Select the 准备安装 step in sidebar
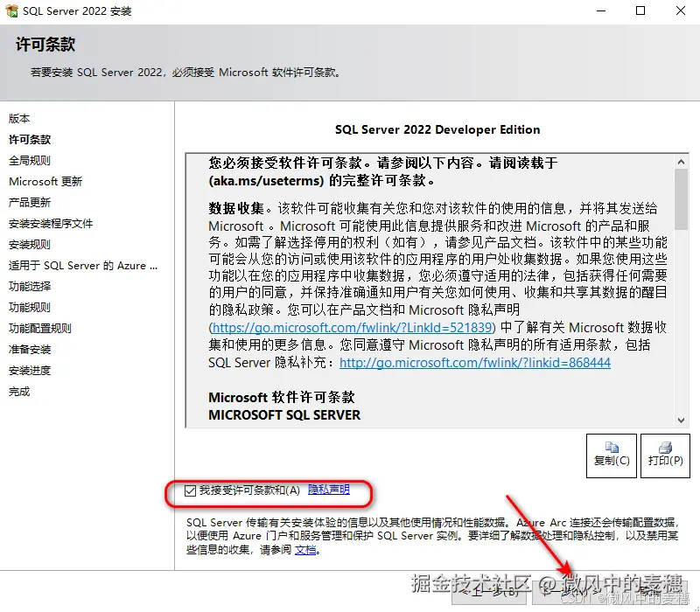Screen dimensions: 700x612 (30, 349)
